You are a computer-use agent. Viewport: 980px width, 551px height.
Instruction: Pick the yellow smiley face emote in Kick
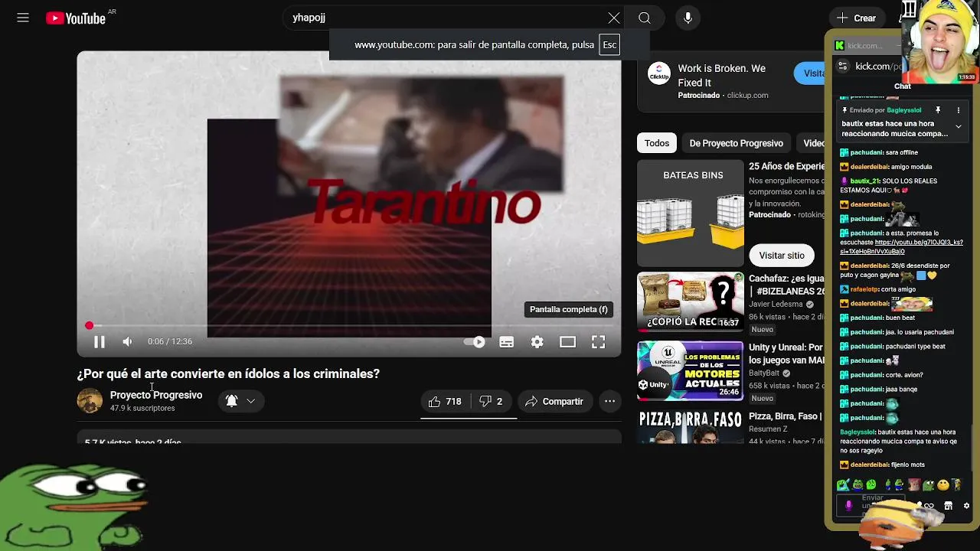point(943,484)
